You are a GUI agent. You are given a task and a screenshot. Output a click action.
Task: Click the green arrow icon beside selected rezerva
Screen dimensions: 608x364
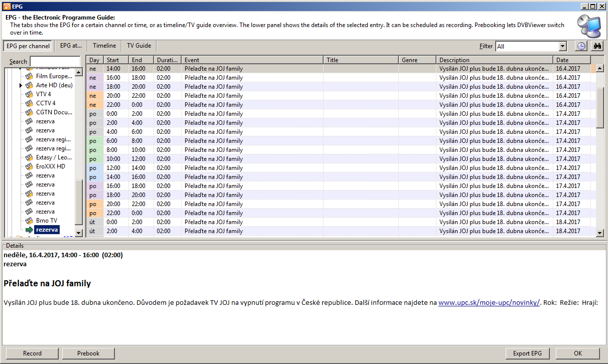(x=30, y=230)
